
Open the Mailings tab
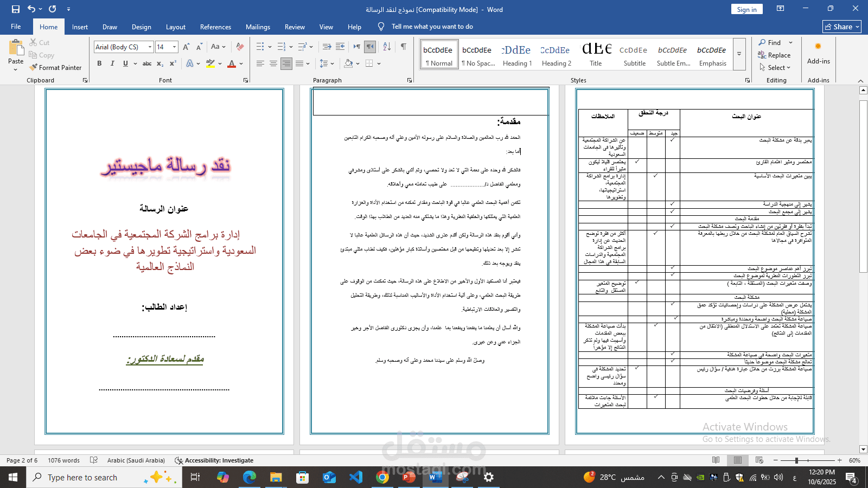[x=258, y=27]
